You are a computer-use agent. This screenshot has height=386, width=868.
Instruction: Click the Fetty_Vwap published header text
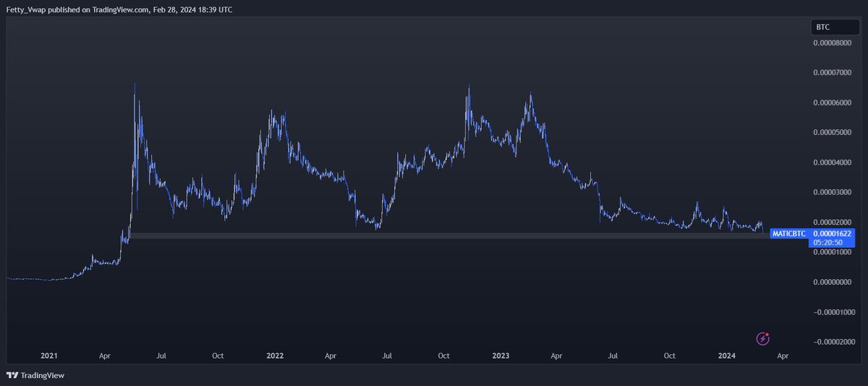pyautogui.click(x=119, y=9)
